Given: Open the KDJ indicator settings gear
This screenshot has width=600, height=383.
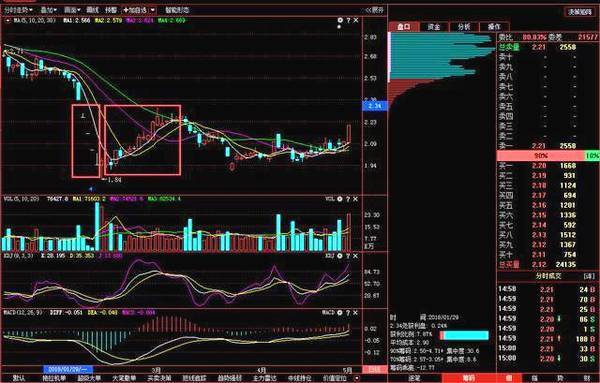Looking at the screenshot, I should click(x=340, y=256).
